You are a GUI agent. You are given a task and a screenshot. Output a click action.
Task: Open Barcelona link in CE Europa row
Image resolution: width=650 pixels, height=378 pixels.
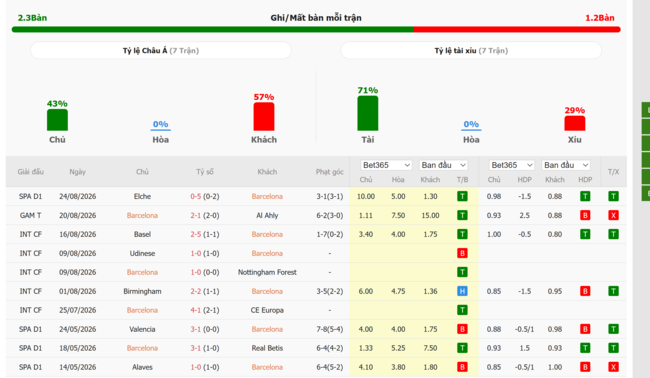[142, 310]
